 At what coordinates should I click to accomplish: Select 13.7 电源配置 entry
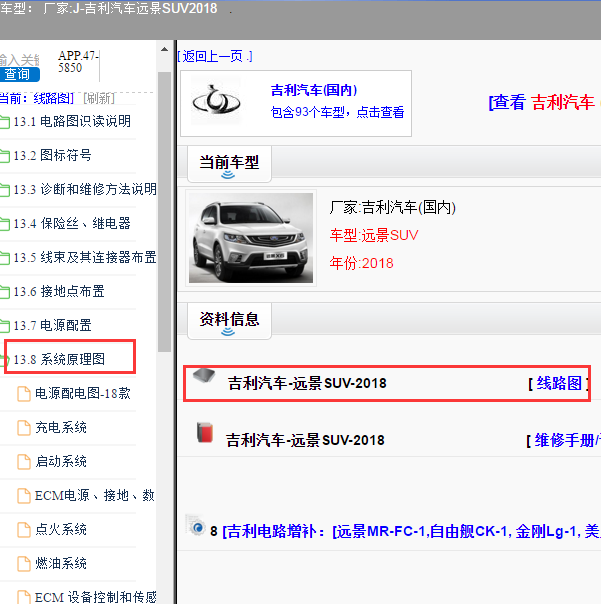[52, 325]
